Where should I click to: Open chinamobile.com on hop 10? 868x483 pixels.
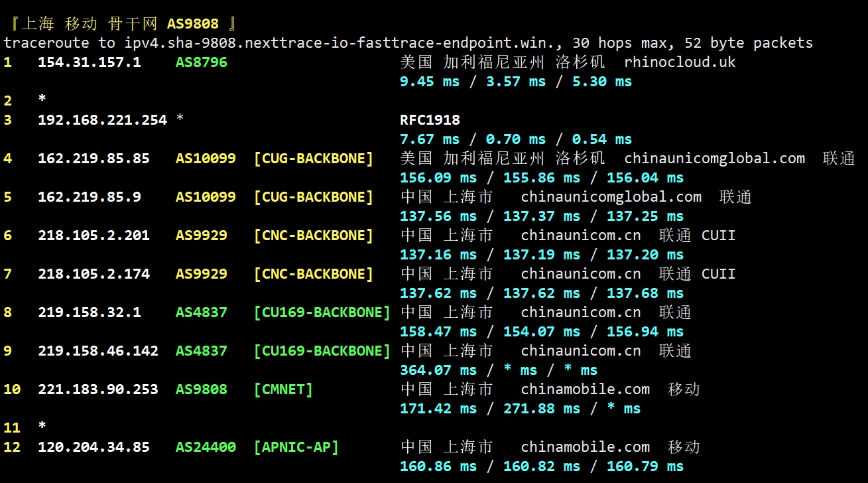[585, 389]
